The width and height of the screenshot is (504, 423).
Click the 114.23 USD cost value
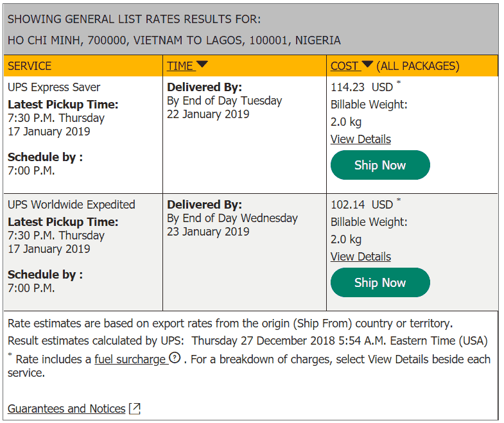click(x=362, y=87)
